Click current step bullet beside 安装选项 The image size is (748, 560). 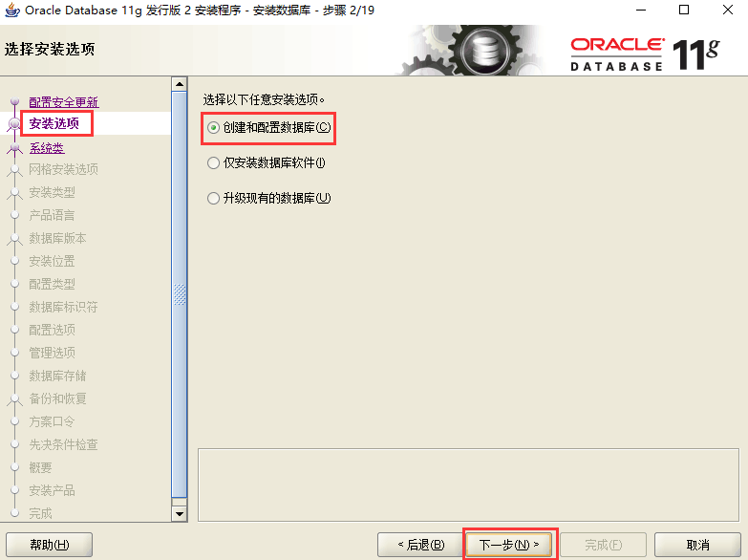pos(14,124)
